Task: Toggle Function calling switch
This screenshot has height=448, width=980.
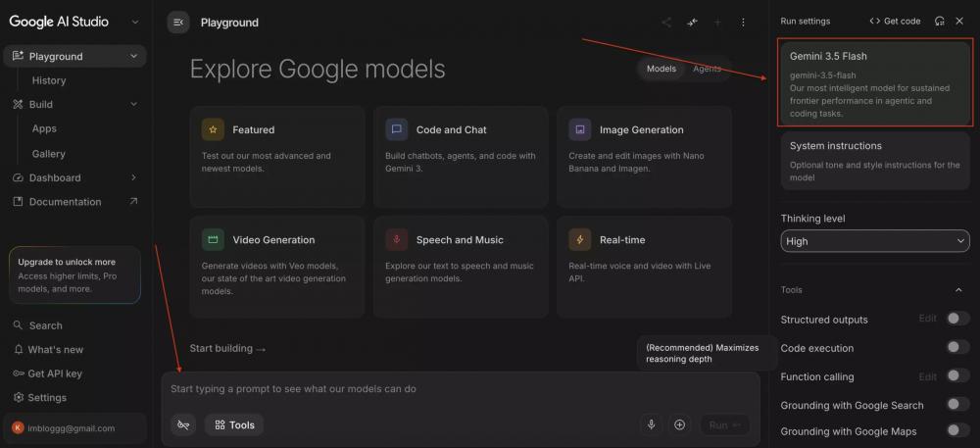Action: (x=956, y=375)
